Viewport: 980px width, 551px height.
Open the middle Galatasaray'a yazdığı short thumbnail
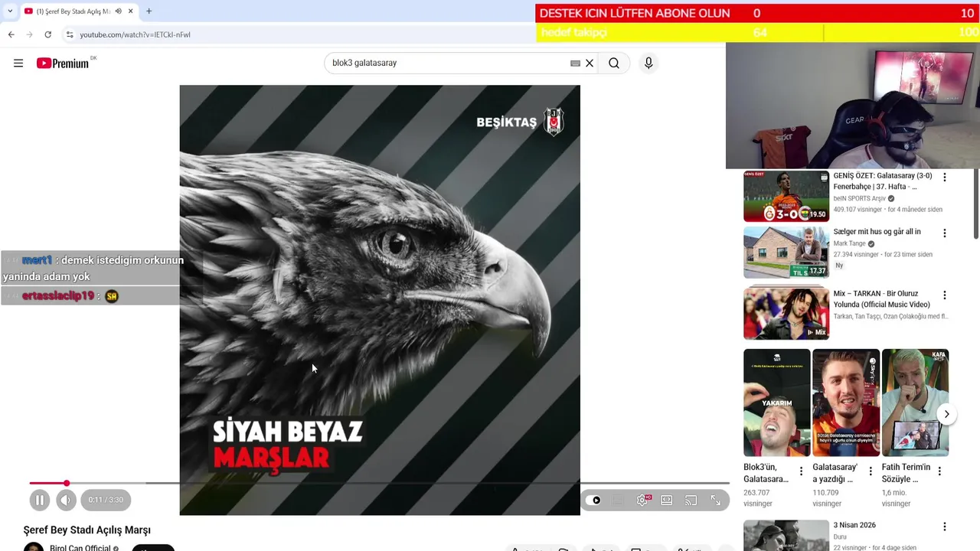point(846,403)
